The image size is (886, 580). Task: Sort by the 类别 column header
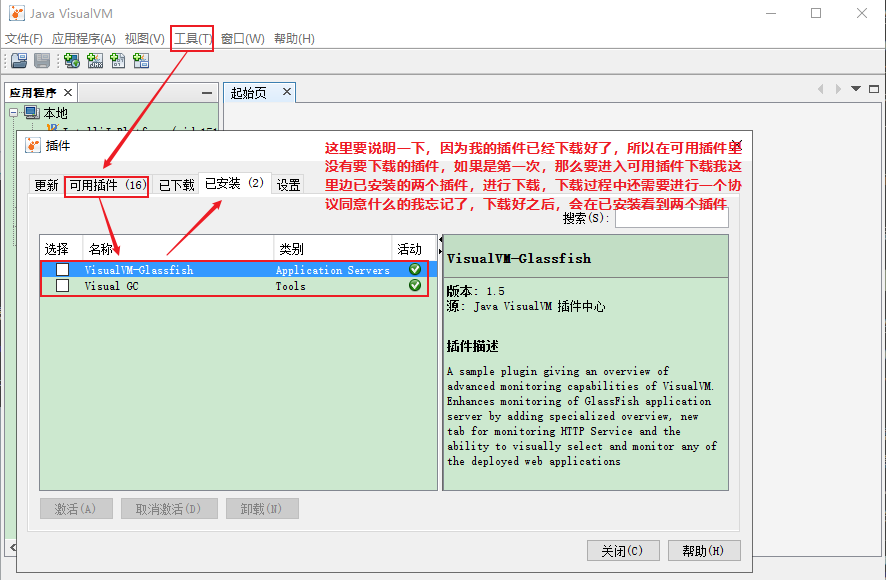[332, 249]
